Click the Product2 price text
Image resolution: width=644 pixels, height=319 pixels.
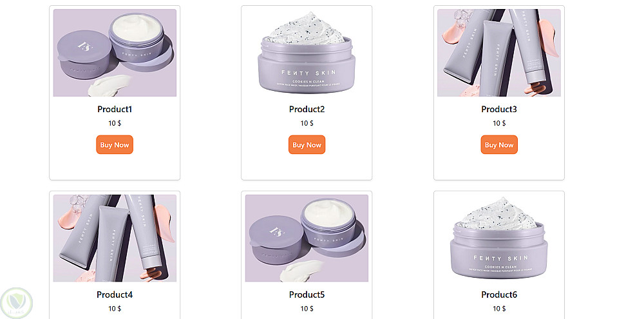pos(307,123)
